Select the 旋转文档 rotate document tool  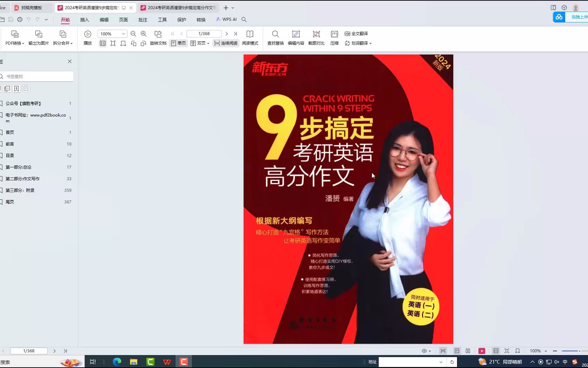point(158,37)
